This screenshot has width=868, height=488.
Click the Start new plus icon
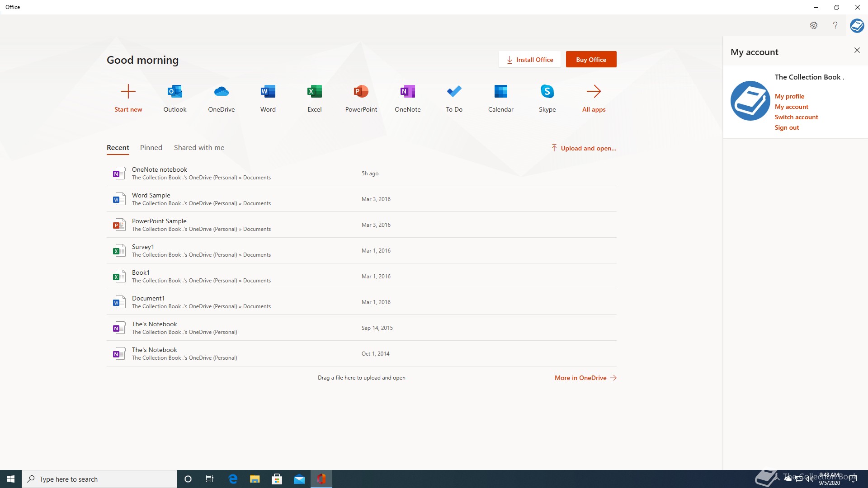pyautogui.click(x=128, y=92)
